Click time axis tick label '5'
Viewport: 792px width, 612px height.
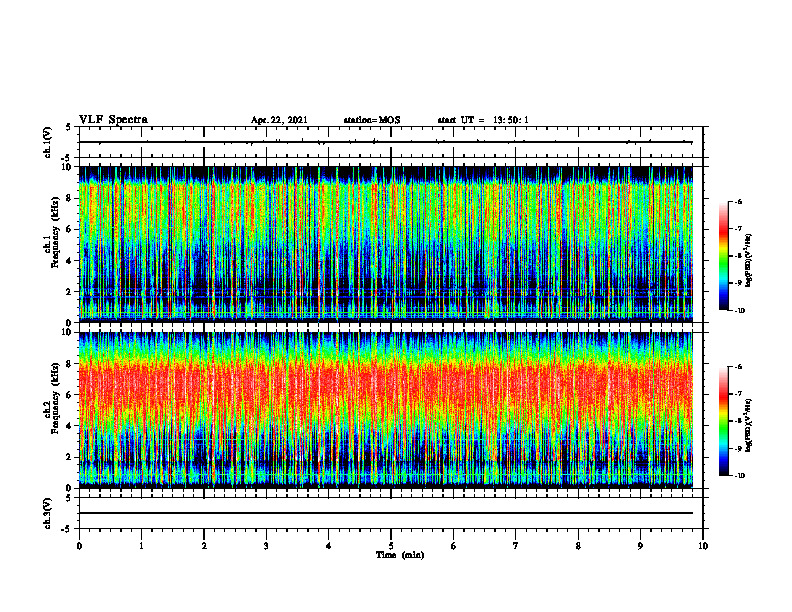[x=391, y=546]
